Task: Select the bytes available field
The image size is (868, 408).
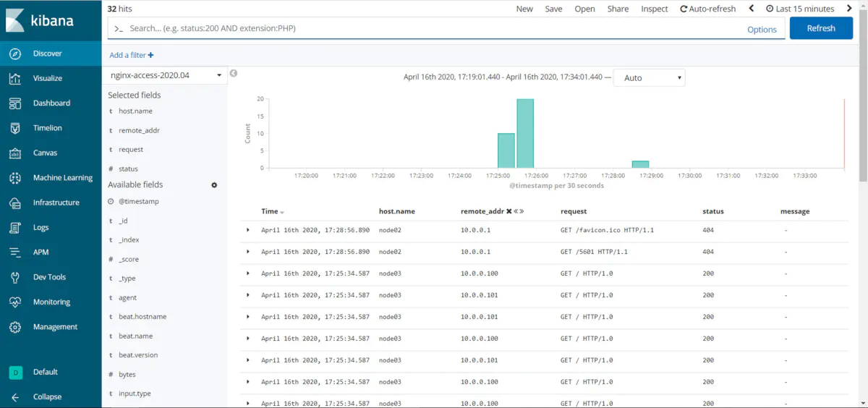Action: [127, 375]
